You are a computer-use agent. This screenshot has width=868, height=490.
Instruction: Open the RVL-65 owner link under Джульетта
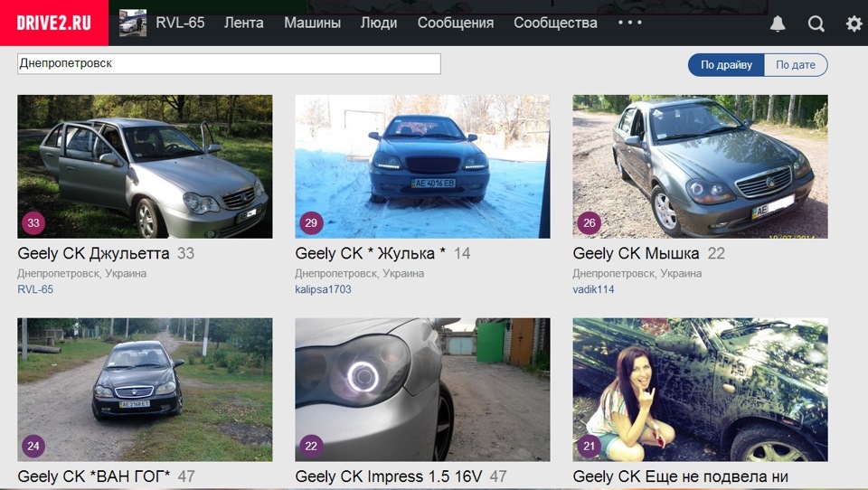[x=35, y=289]
